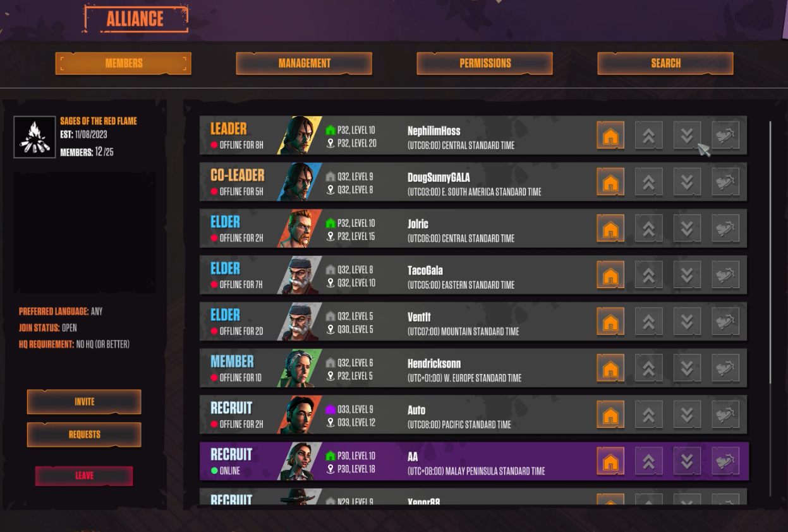
Task: Click the Invite button
Action: pos(84,402)
